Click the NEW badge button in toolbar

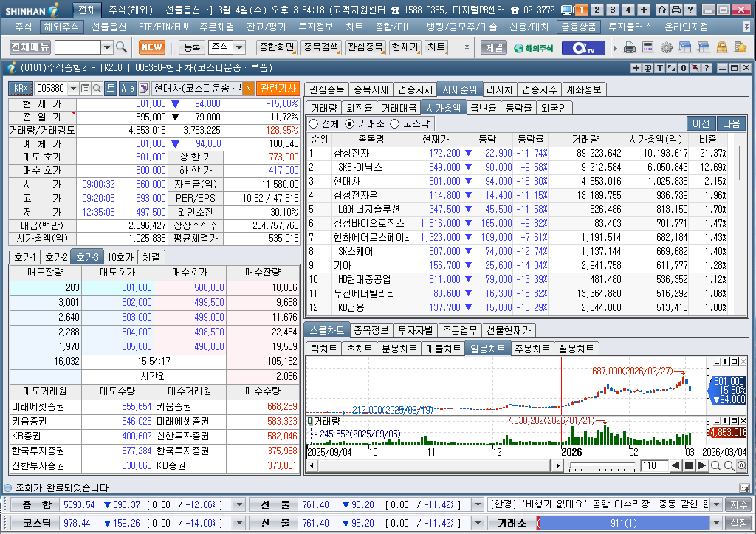coord(152,47)
